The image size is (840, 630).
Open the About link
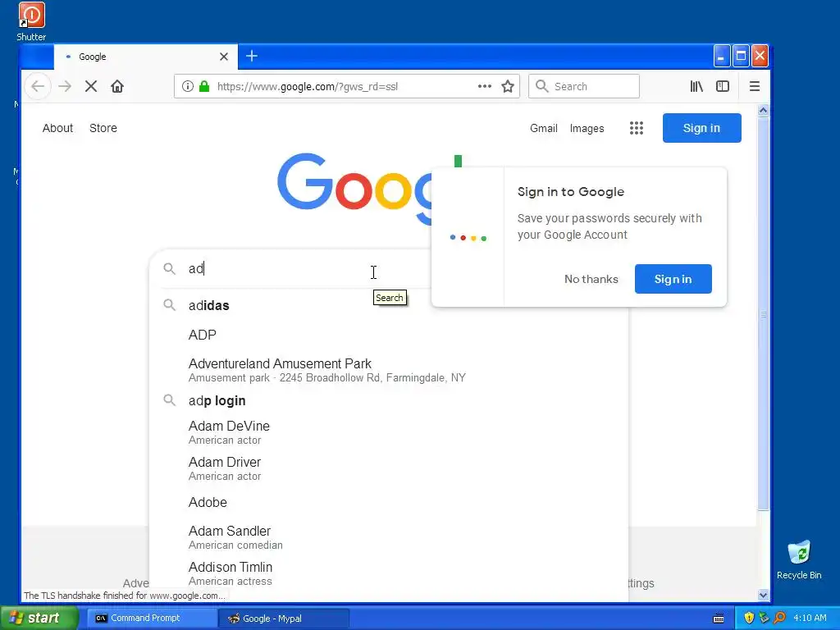[x=58, y=128]
